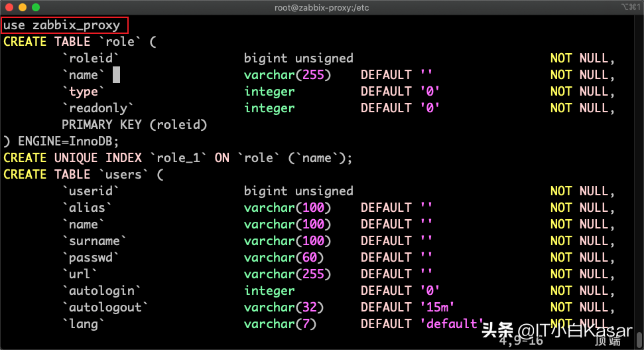This screenshot has height=350, width=644.
Task: Click the `url` column name
Action: 80,274
